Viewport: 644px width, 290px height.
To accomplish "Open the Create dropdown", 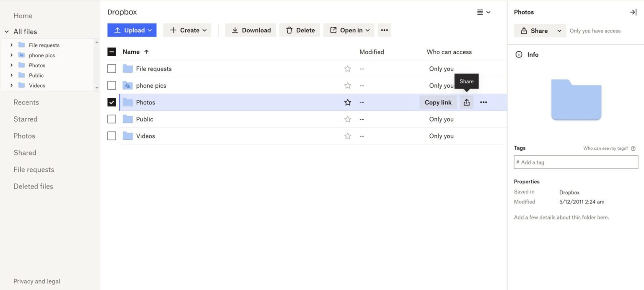I will pyautogui.click(x=187, y=30).
